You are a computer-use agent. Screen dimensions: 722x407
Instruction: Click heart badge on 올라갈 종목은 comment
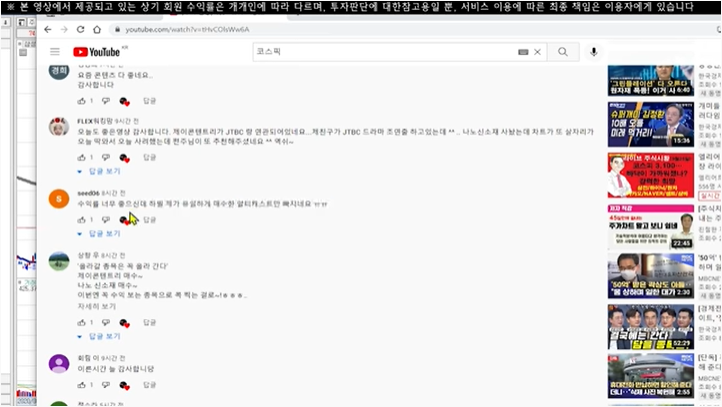coord(124,323)
